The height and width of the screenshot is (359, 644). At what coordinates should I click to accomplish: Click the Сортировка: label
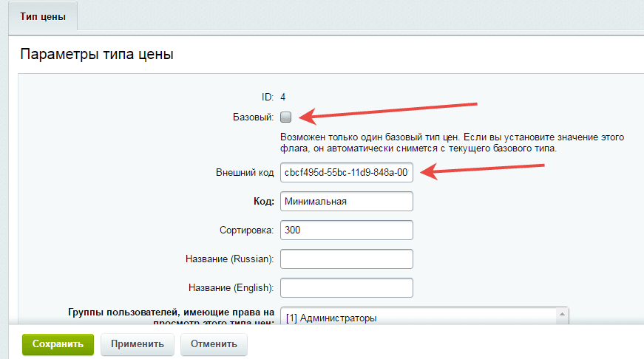(245, 230)
